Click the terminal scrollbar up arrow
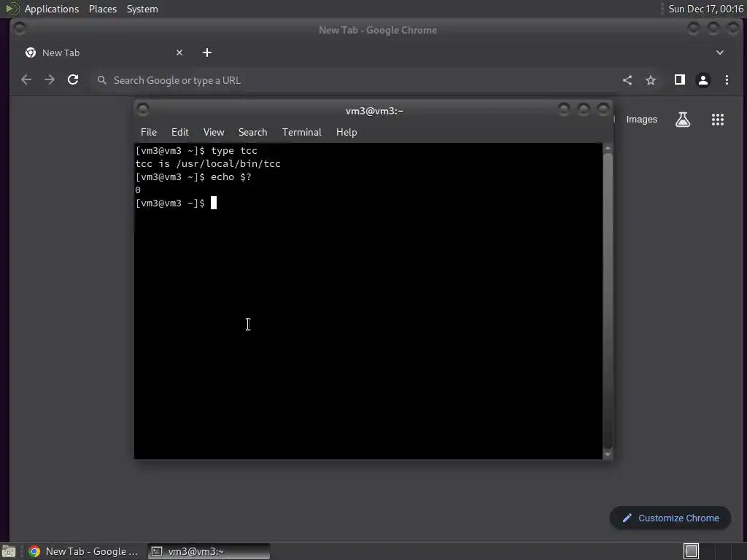Image resolution: width=747 pixels, height=560 pixels. click(608, 148)
